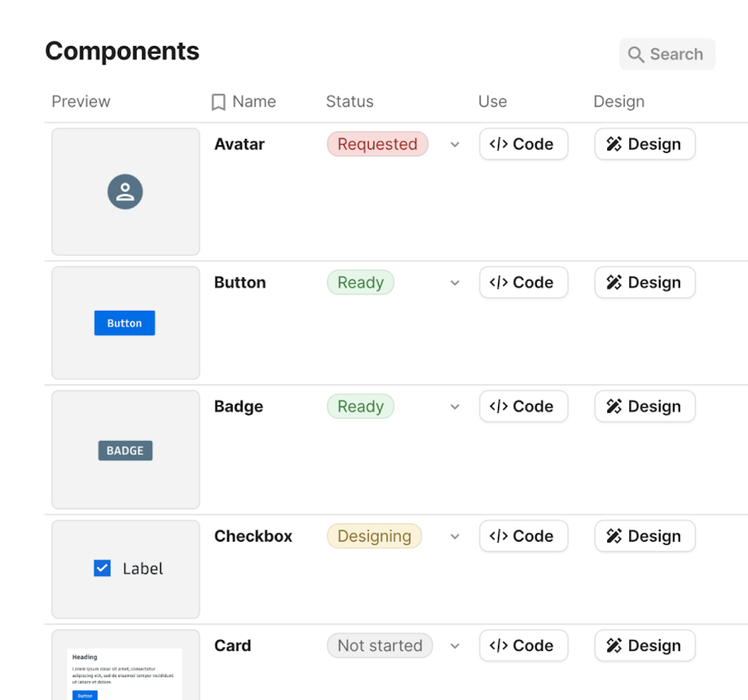The image size is (748, 700).
Task: Click the red Requested status pill
Action: click(x=378, y=144)
